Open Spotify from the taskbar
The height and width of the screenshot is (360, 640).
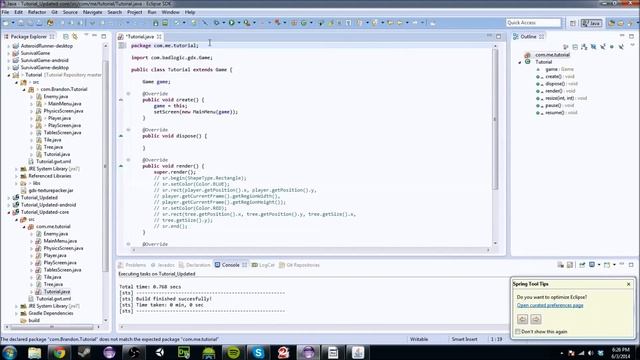[233, 352]
